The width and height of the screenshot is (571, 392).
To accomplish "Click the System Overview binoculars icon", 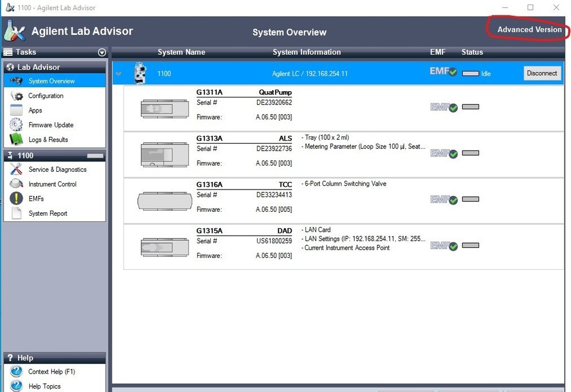I will (x=17, y=81).
